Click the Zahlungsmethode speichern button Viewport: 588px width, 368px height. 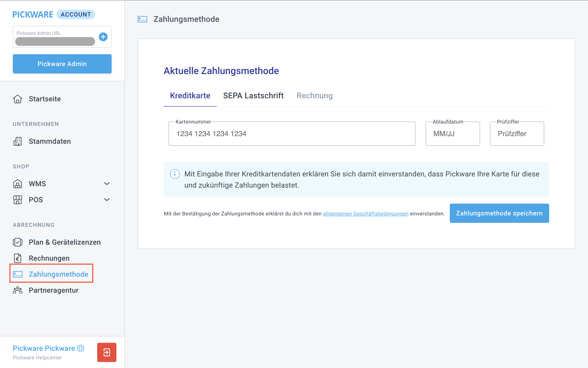(x=499, y=213)
